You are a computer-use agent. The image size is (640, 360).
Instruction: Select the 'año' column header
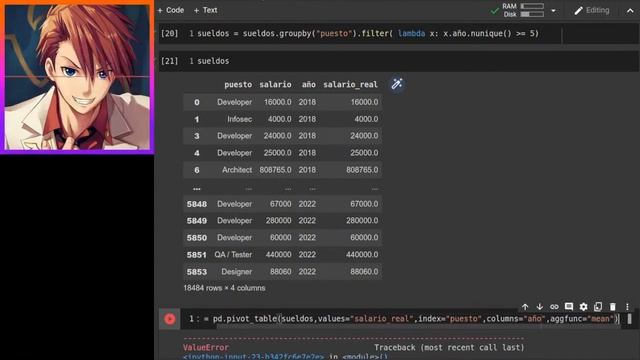tap(309, 84)
